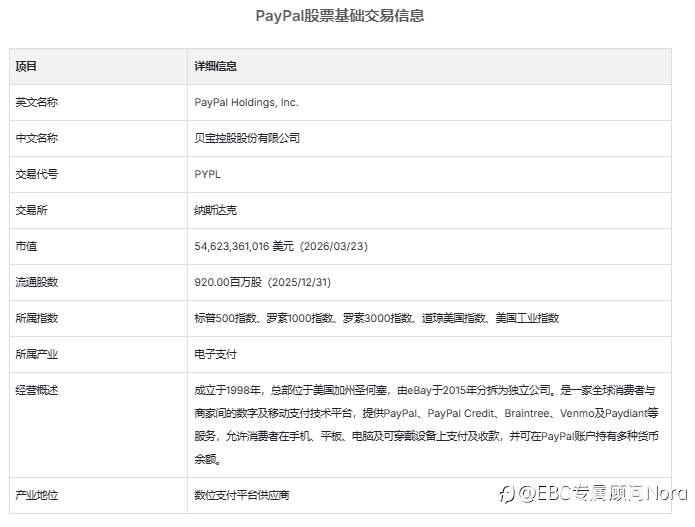Select the title 'PayPal股票基础交易信息'
The image size is (695, 527).
tap(340, 16)
